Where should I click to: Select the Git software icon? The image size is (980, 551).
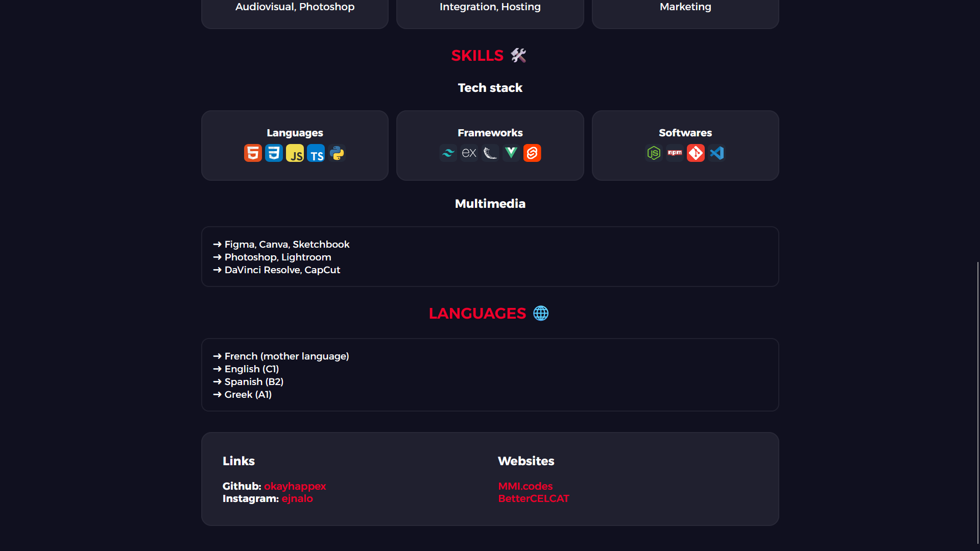pos(696,153)
